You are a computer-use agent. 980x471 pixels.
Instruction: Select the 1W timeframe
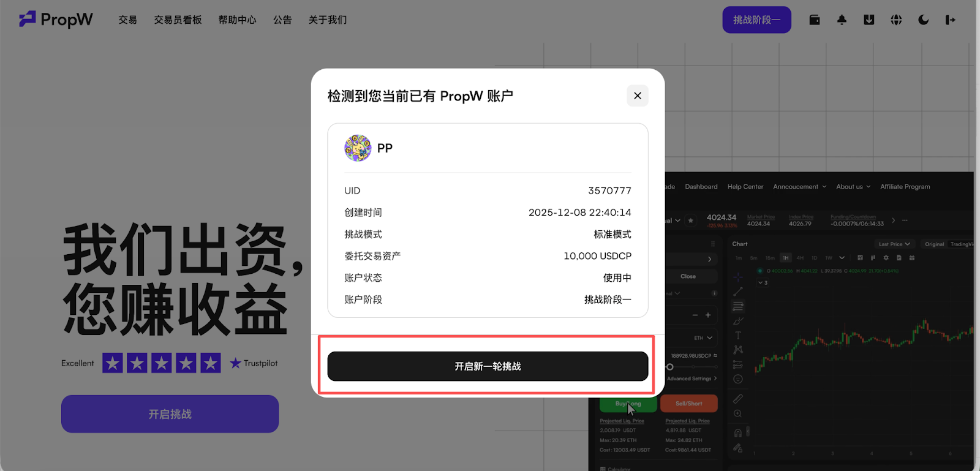[x=829, y=258]
